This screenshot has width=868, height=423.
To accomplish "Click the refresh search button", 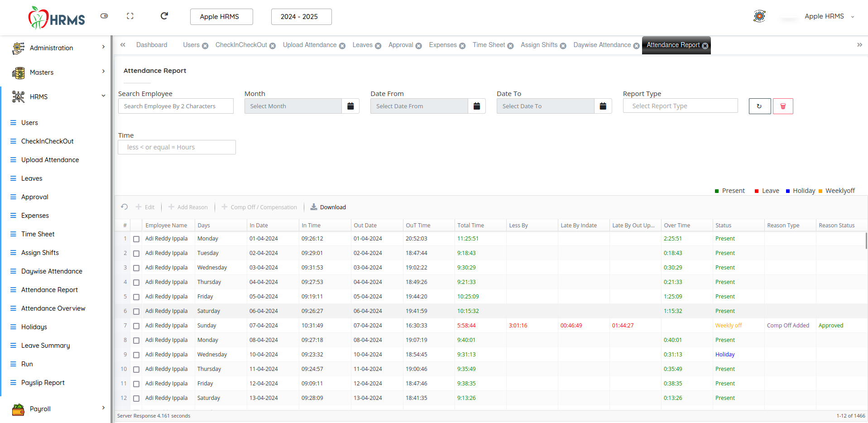I will click(760, 106).
